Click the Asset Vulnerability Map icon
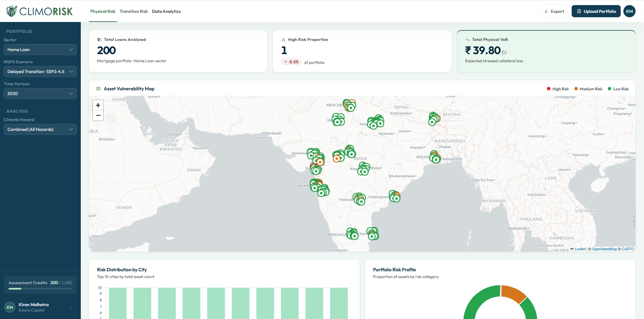The image size is (644, 319). (x=98, y=89)
